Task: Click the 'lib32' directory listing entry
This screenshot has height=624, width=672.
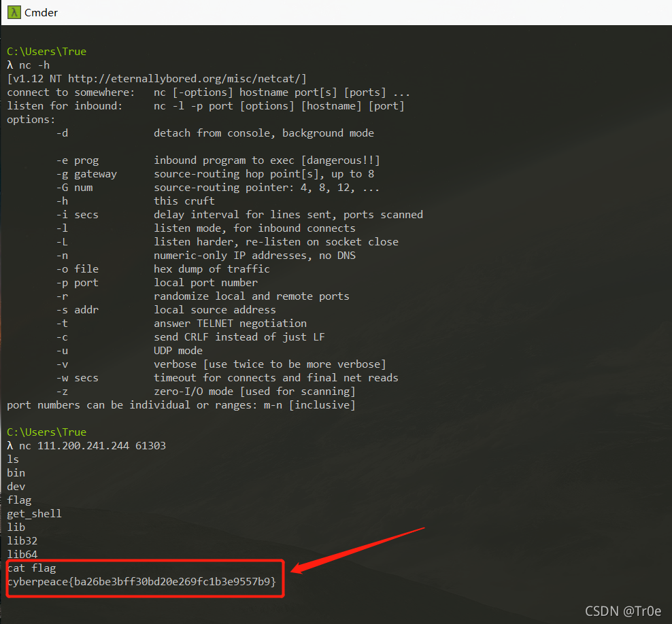Action: point(22,541)
